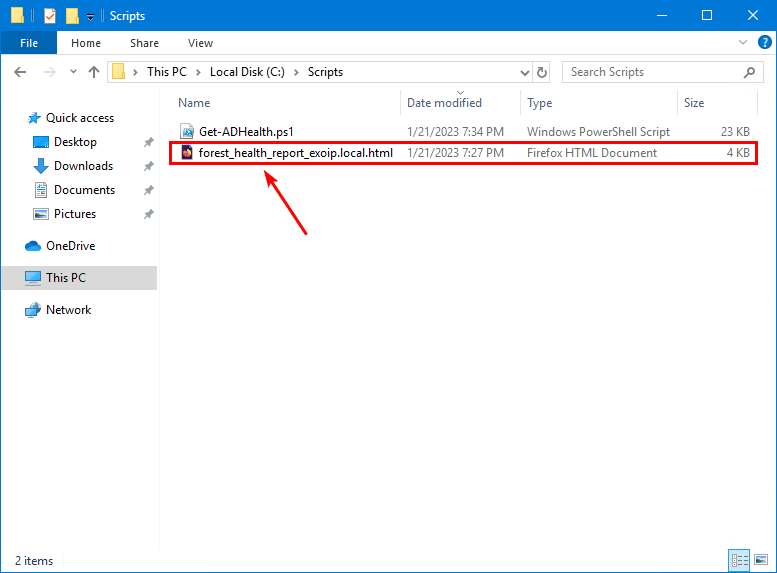Open Documents in the navigation pane

tap(84, 190)
